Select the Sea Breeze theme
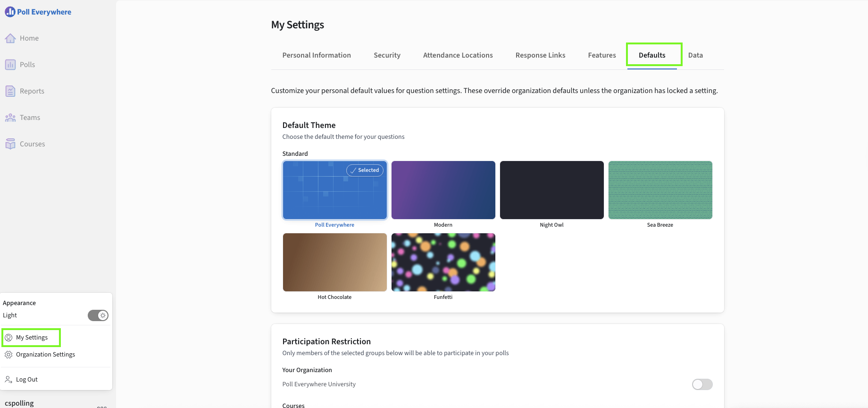The height and width of the screenshot is (408, 868). tap(660, 190)
